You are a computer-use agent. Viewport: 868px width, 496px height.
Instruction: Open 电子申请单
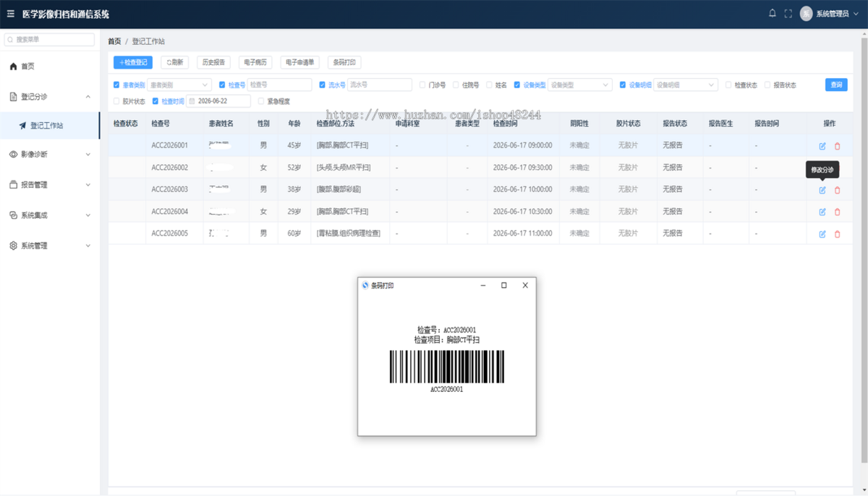[300, 63]
